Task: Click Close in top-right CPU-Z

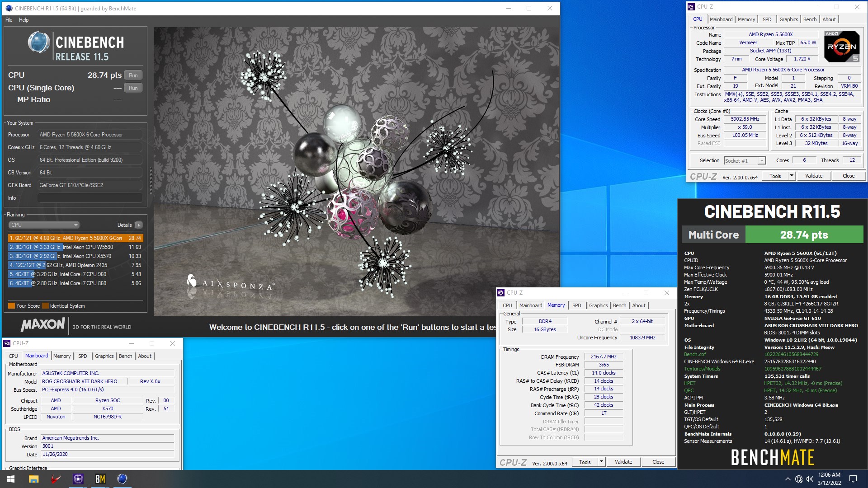Action: pos(849,176)
